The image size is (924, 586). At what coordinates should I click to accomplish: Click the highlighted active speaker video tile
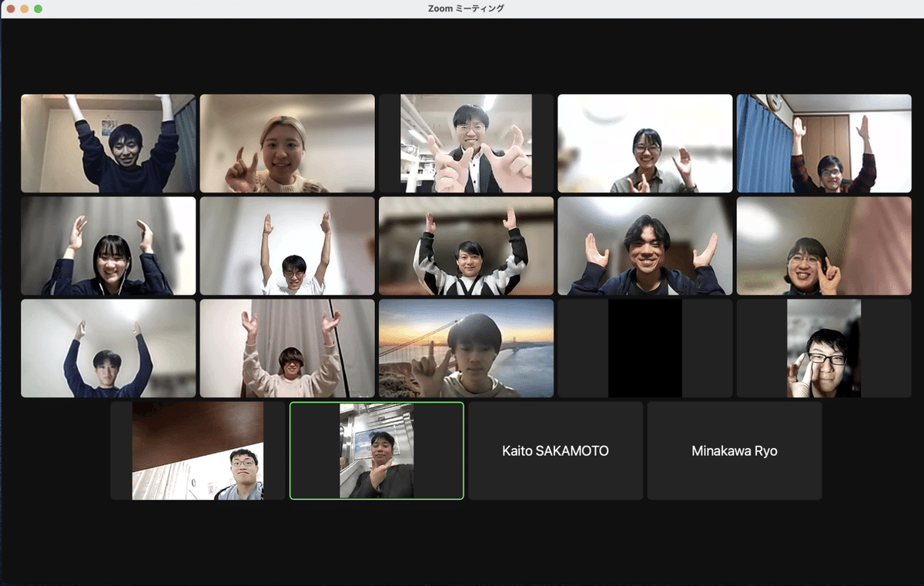(x=376, y=451)
